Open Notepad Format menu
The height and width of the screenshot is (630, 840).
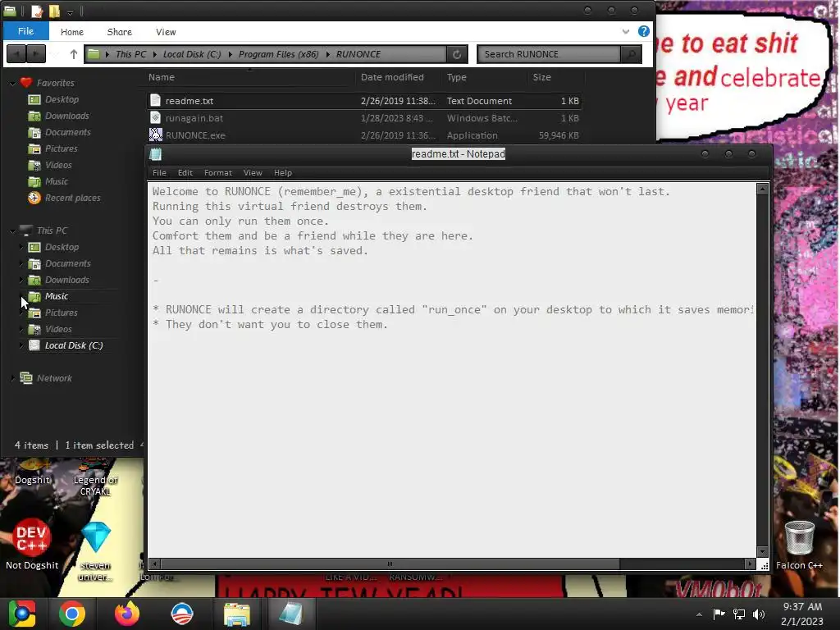[x=217, y=172]
